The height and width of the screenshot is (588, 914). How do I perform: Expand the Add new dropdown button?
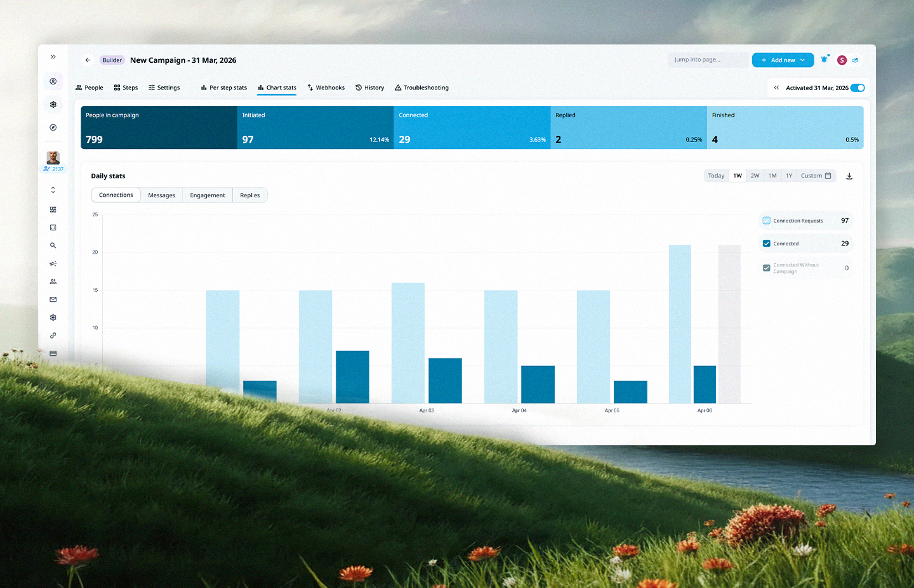[x=783, y=60]
